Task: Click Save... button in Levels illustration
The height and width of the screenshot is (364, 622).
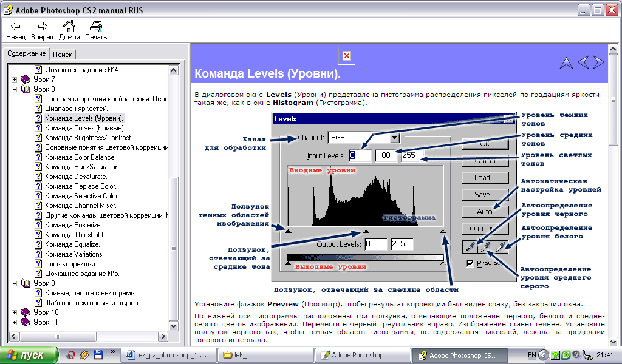Action: 485,195
